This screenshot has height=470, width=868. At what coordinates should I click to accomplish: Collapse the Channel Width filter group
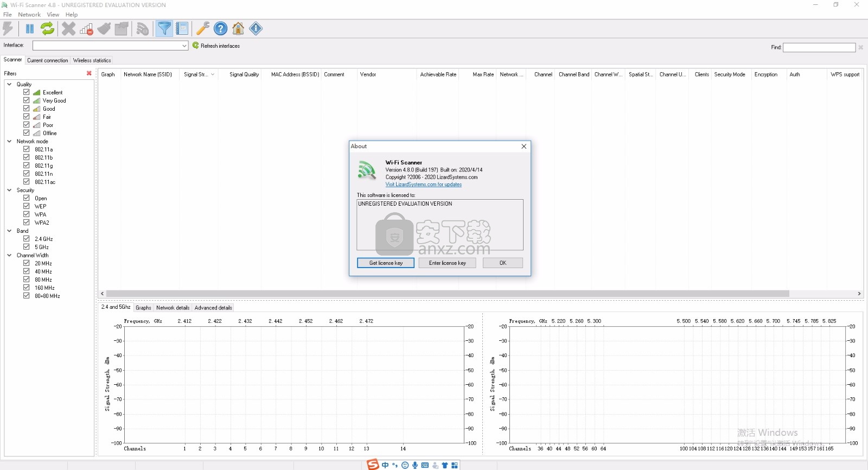point(9,255)
